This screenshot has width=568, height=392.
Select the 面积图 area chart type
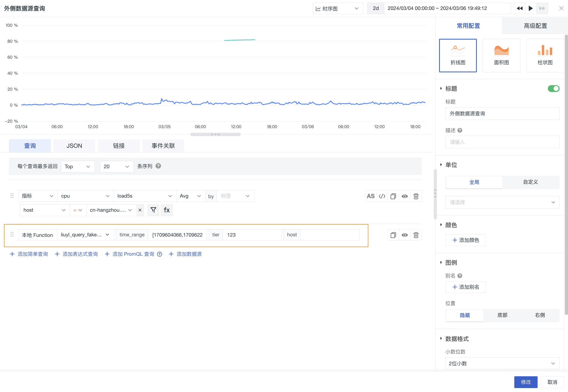[x=501, y=56]
